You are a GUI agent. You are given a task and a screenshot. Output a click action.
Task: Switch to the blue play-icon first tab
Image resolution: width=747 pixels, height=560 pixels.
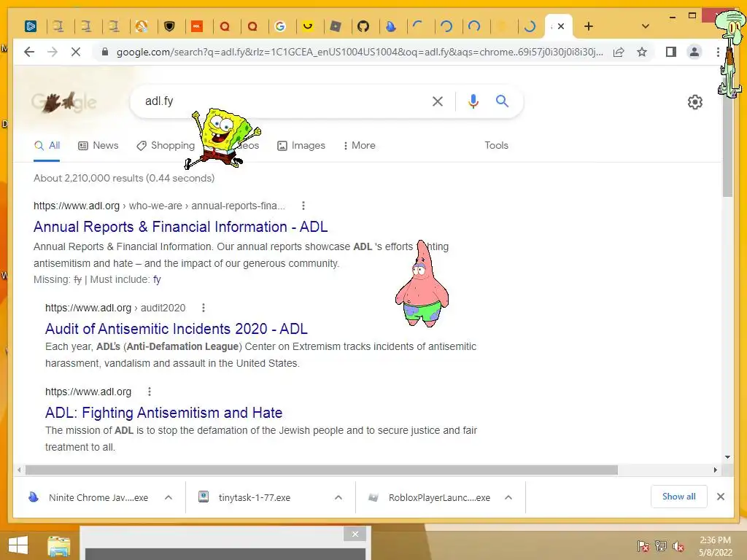[31, 26]
